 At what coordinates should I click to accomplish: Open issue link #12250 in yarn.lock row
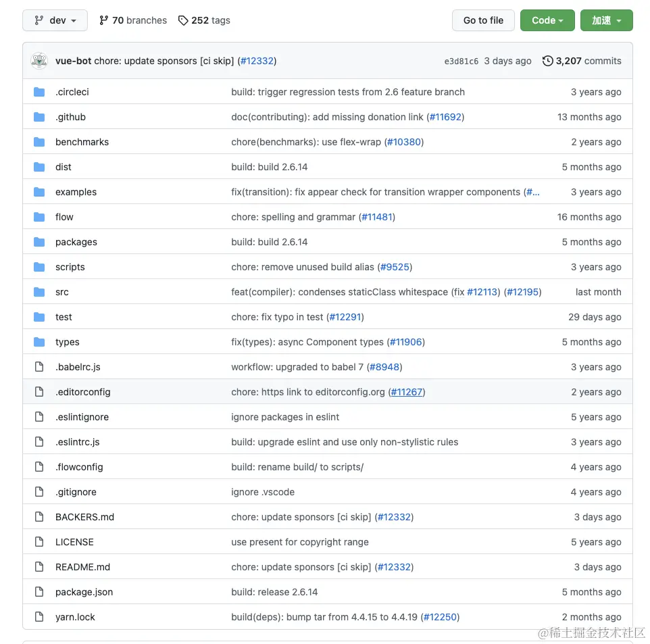tap(440, 617)
